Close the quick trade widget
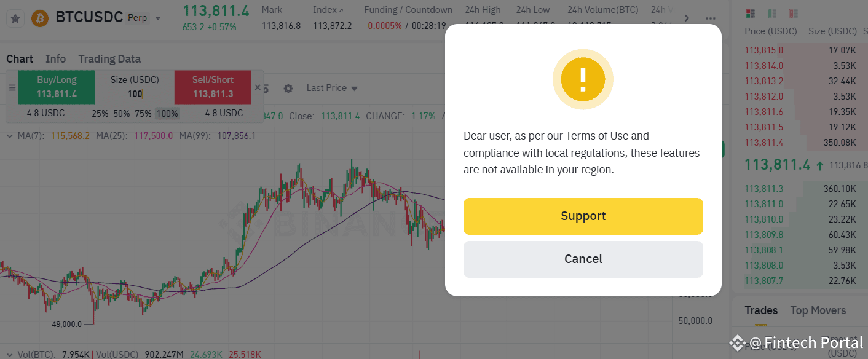 click(258, 88)
